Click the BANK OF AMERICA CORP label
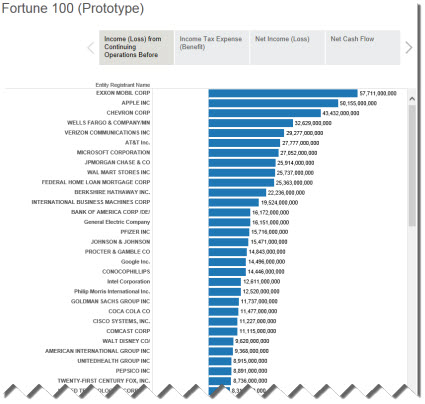The width and height of the screenshot is (425, 404). click(x=111, y=212)
